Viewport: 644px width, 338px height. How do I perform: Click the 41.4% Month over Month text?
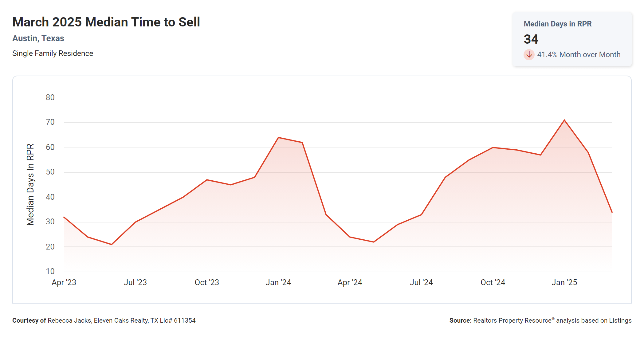coord(579,55)
